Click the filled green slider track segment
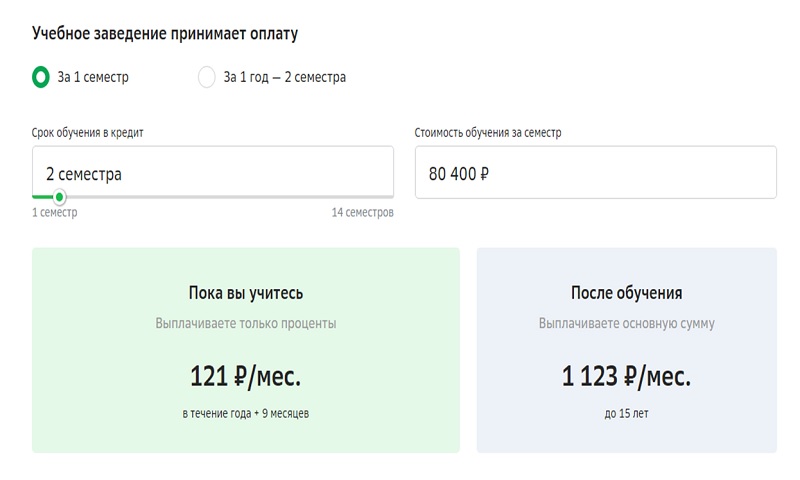The image size is (800, 480). (x=42, y=197)
